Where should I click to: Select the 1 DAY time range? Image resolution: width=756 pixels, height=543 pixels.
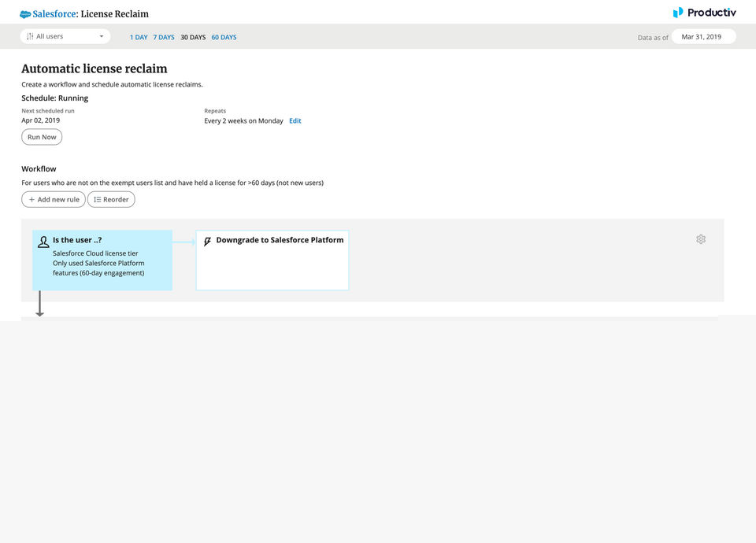tap(139, 37)
